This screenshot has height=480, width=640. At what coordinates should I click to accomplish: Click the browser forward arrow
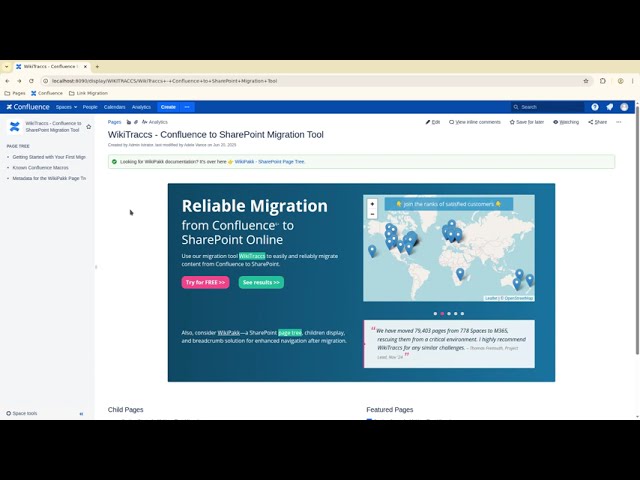pos(19,81)
